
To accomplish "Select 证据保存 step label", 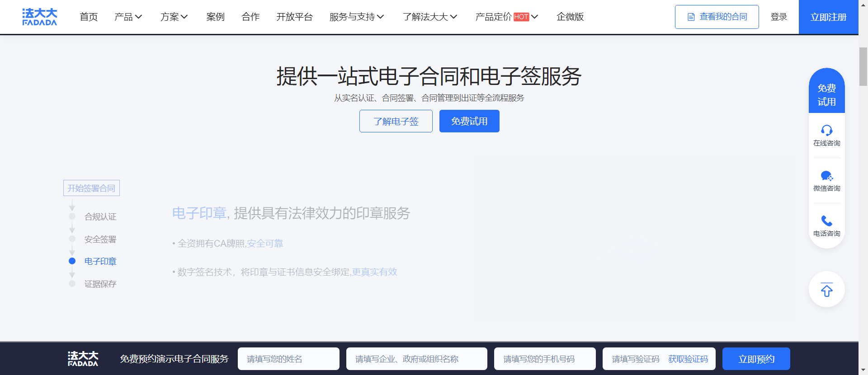I will (x=100, y=284).
